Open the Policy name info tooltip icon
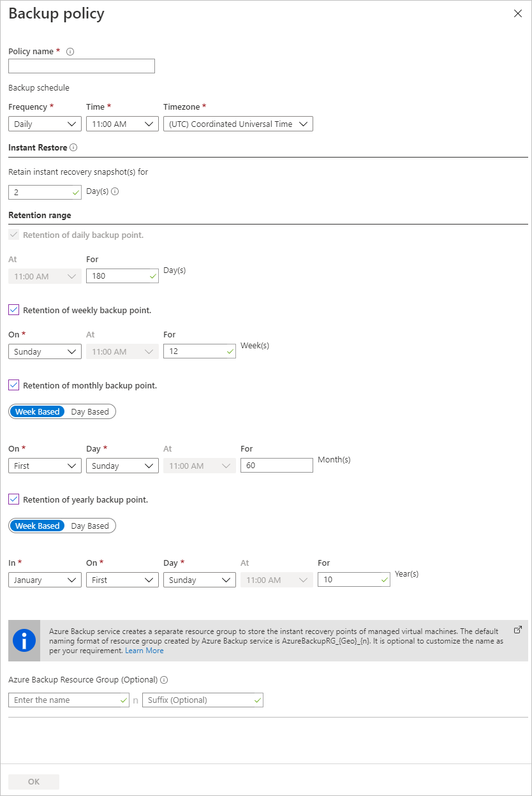This screenshot has height=796, width=532. click(x=69, y=52)
